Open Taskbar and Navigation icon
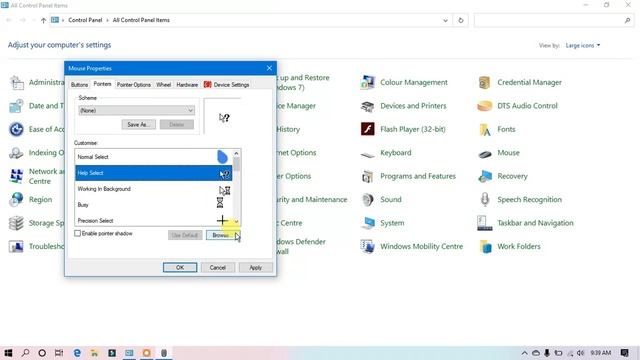Screen dimensions: 640x360 [484, 223]
